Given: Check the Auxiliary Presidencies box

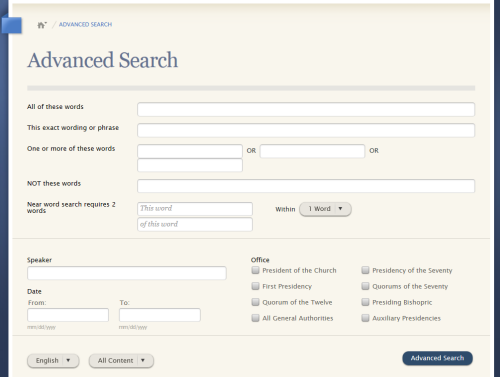Looking at the screenshot, I should pos(365,318).
